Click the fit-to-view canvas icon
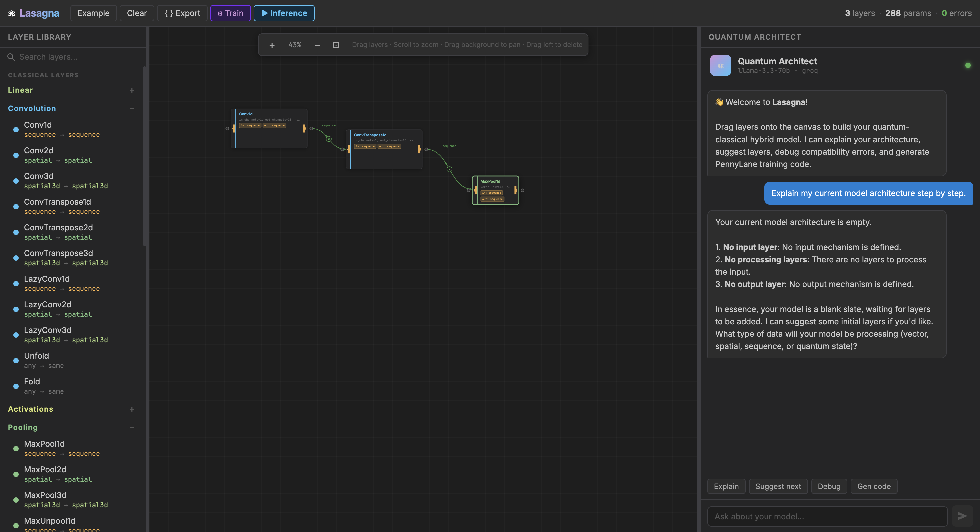The image size is (980, 532). tap(336, 45)
